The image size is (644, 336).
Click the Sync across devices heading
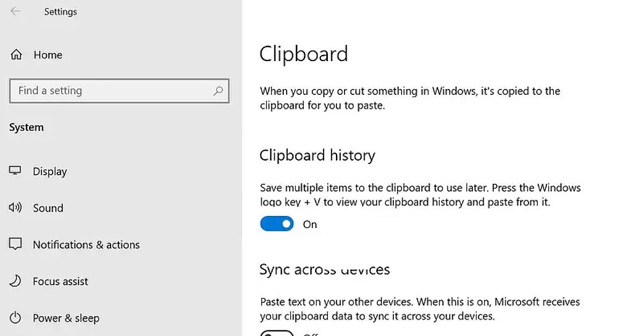tap(324, 269)
